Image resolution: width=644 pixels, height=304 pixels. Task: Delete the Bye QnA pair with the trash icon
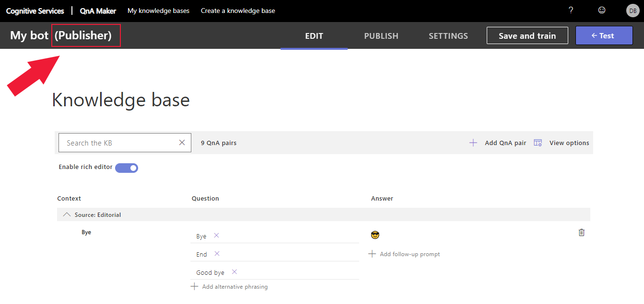(582, 232)
